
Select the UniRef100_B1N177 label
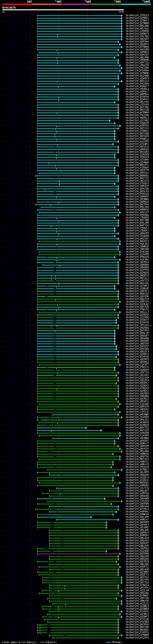[137, 86]
